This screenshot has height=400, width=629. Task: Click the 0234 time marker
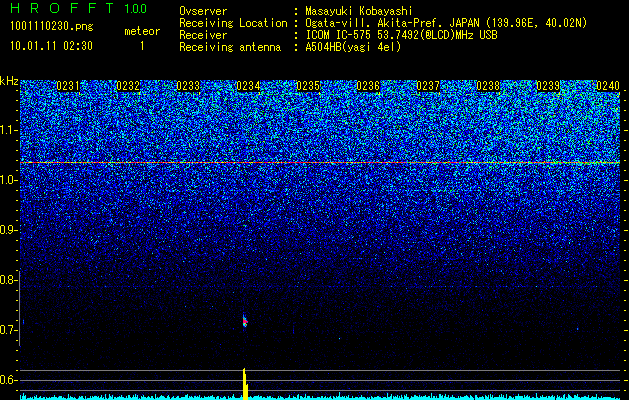point(248,86)
